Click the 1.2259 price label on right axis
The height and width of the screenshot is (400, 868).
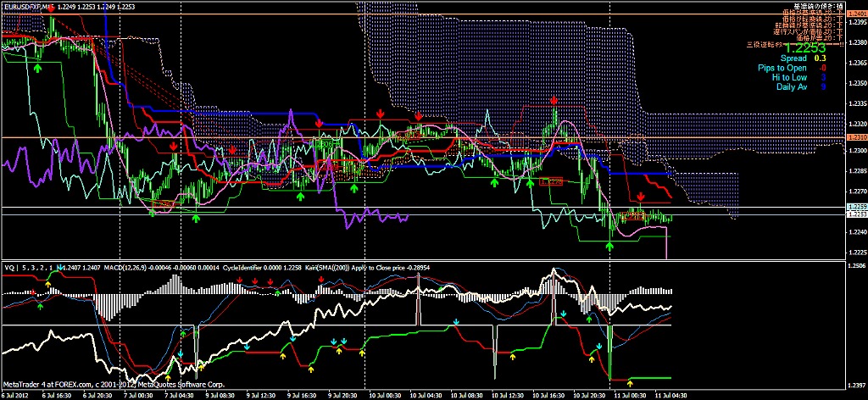(x=856, y=207)
